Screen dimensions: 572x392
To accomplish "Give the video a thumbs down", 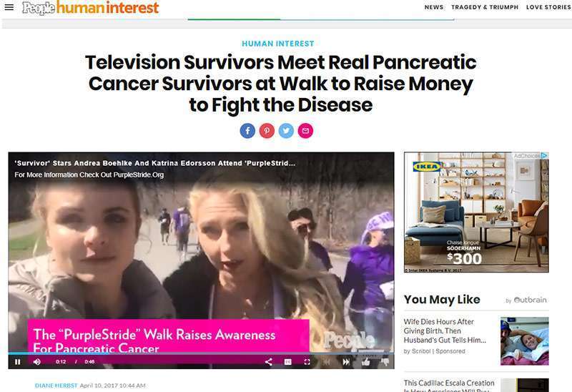I will click(x=385, y=362).
